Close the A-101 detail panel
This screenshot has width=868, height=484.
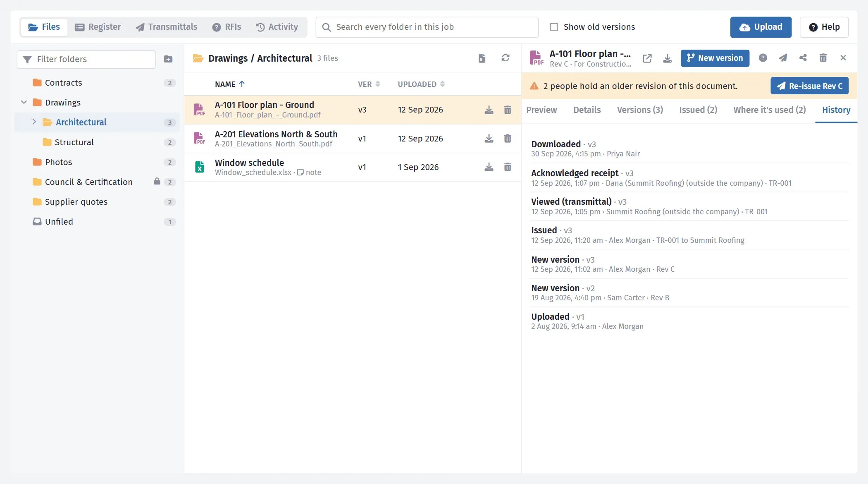pos(843,58)
